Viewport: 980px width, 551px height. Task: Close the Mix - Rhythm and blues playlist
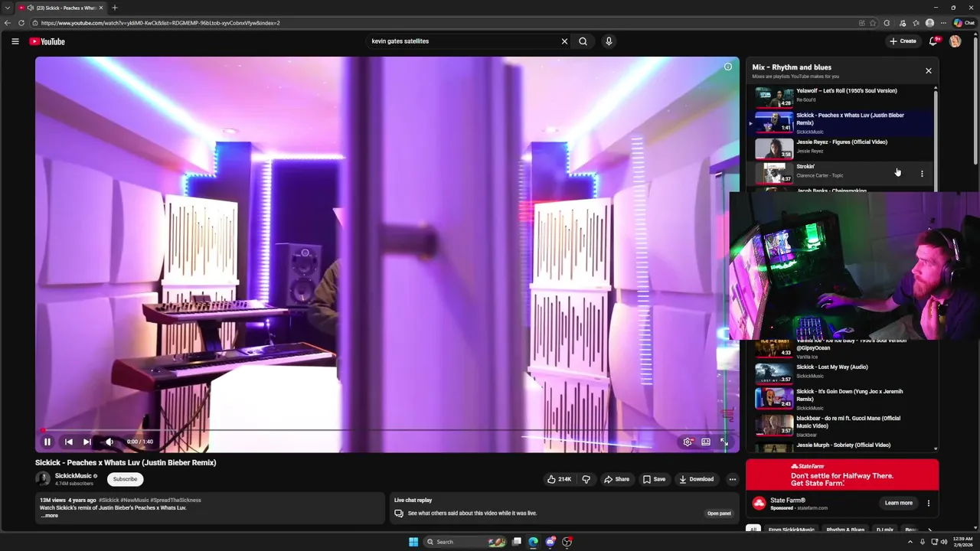pos(929,70)
